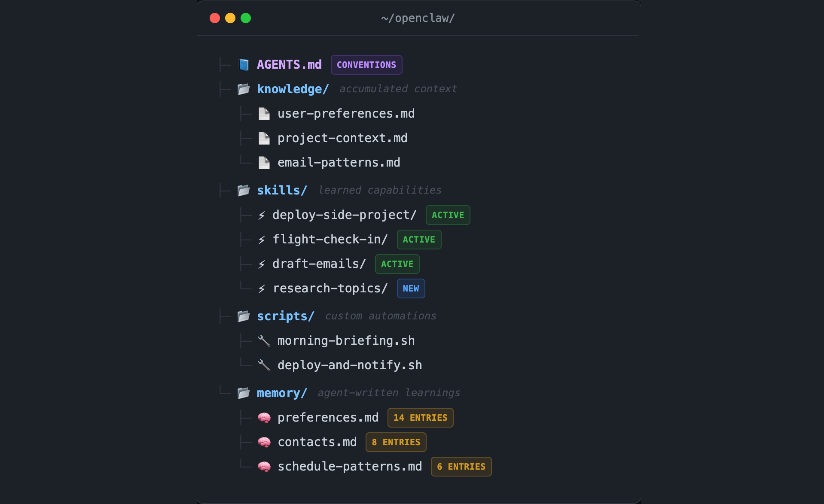Image resolution: width=824 pixels, height=504 pixels.
Task: Click the folder icon next to knowledge/
Action: (244, 89)
